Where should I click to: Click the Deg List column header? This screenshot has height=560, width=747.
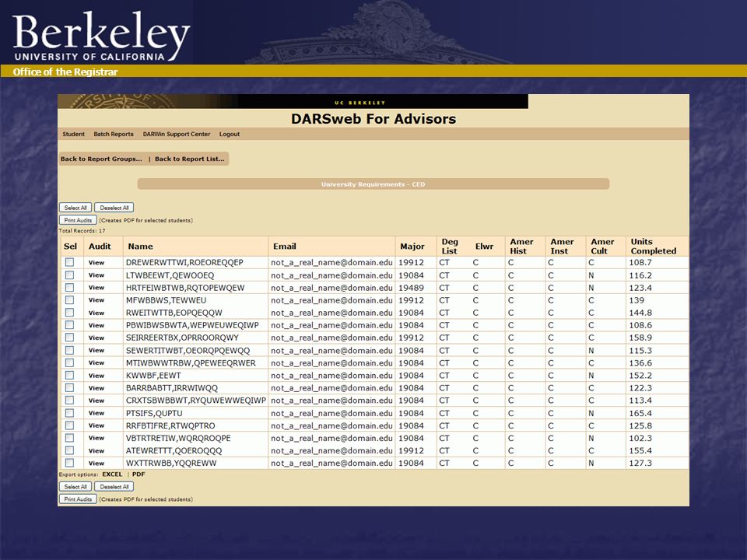[x=449, y=247]
